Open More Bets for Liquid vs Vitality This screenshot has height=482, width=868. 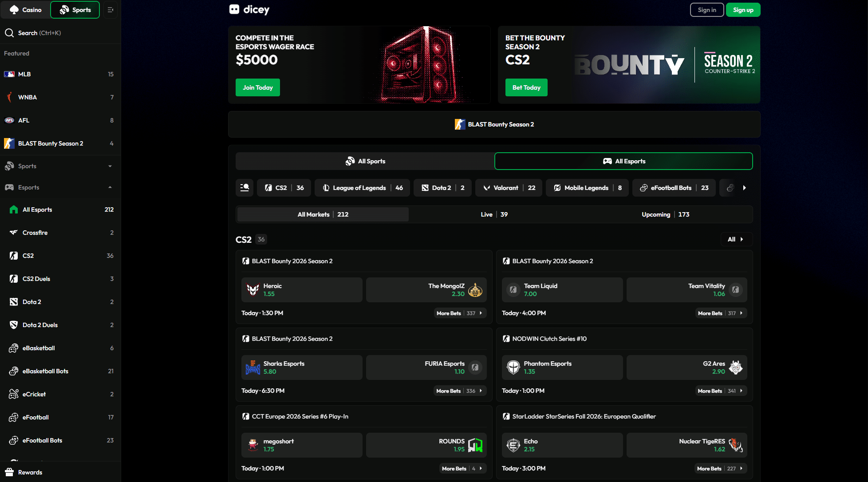point(721,313)
